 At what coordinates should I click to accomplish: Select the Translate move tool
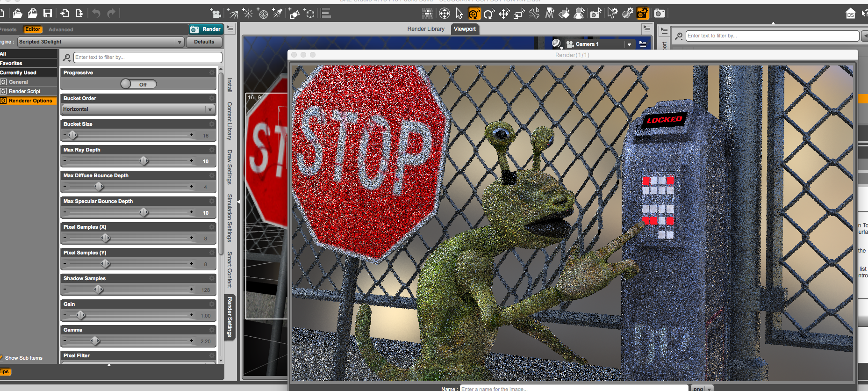(x=504, y=14)
